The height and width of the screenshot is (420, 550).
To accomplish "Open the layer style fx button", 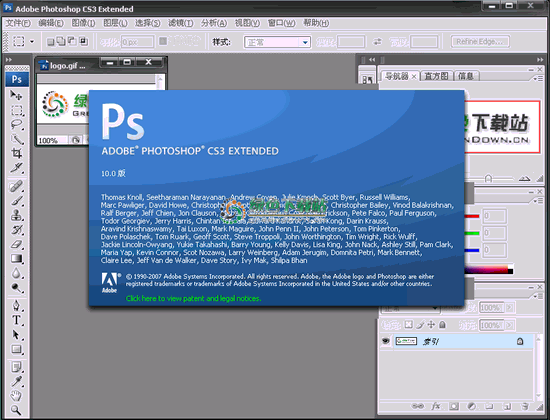I will [x=435, y=406].
